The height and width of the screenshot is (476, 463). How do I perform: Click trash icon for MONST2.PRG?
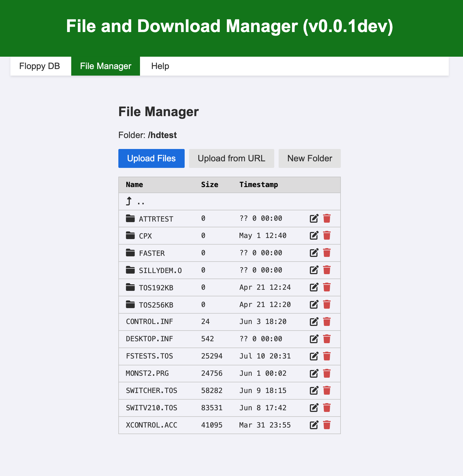pyautogui.click(x=327, y=373)
